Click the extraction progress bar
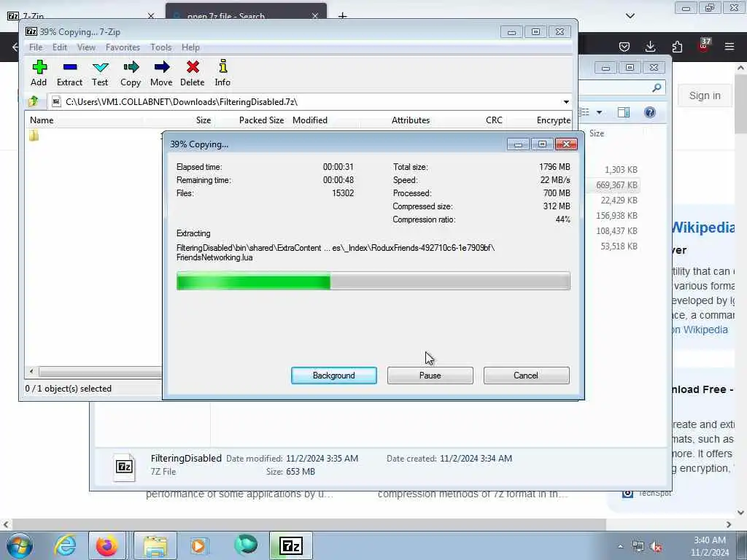Viewport: 747px width, 560px height. (373, 281)
